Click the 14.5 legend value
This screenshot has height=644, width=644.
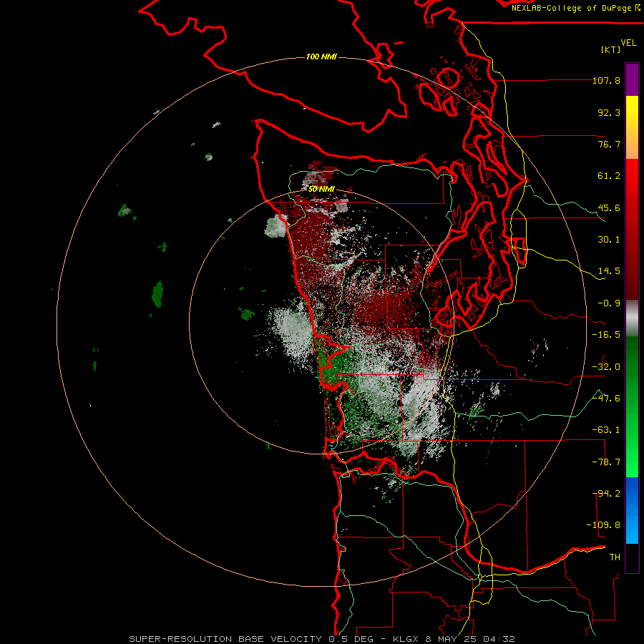pos(609,271)
